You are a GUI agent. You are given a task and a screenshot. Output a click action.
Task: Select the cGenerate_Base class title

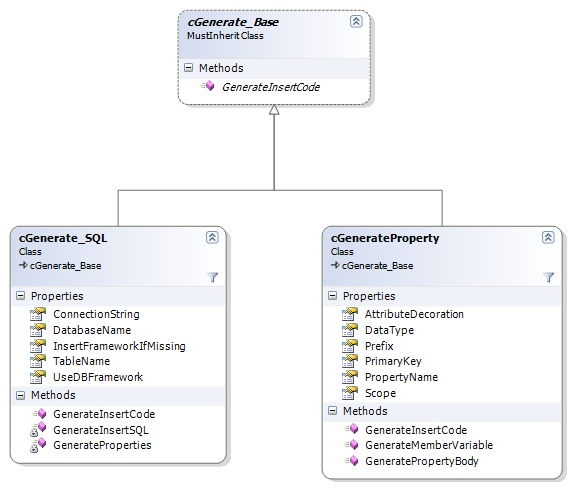pos(233,22)
